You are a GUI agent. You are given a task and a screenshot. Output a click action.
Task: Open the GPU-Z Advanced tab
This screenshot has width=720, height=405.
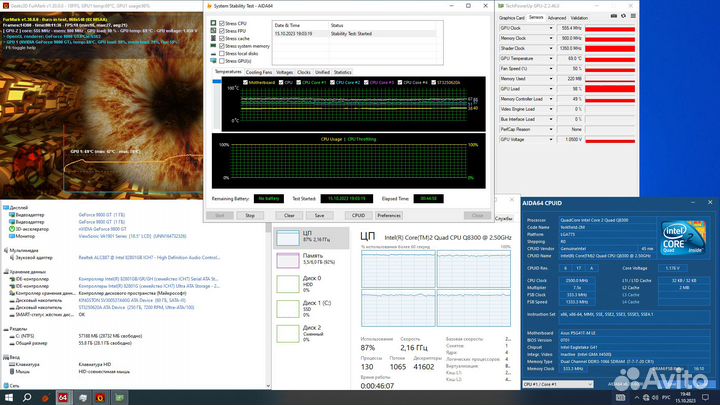557,18
